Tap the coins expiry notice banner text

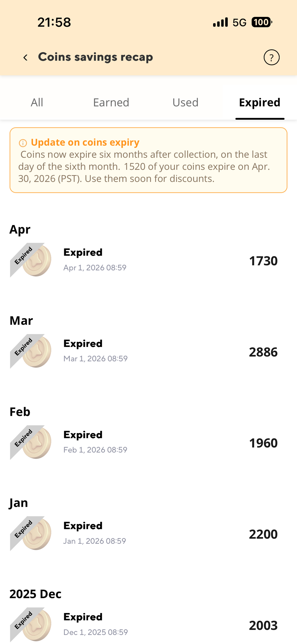coord(144,166)
